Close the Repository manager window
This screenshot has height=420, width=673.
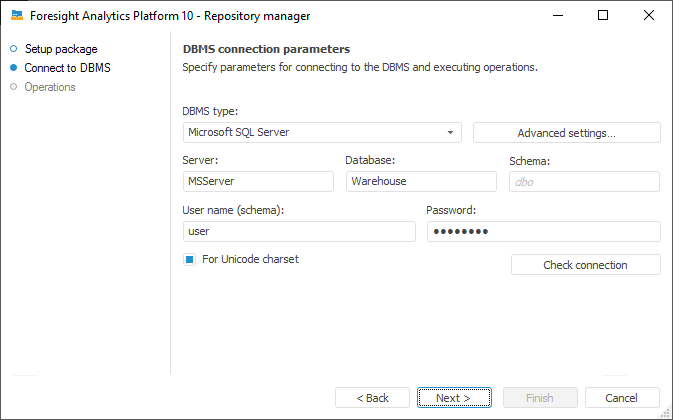[x=649, y=16]
